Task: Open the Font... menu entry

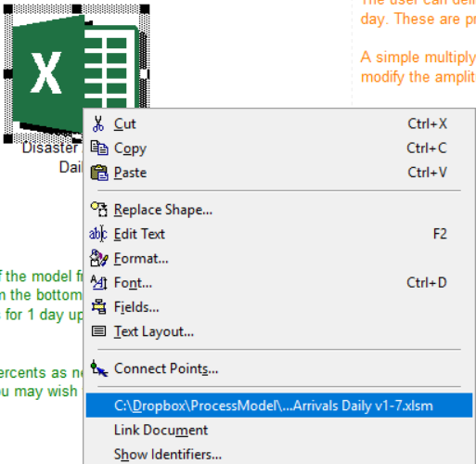Action: [279, 283]
